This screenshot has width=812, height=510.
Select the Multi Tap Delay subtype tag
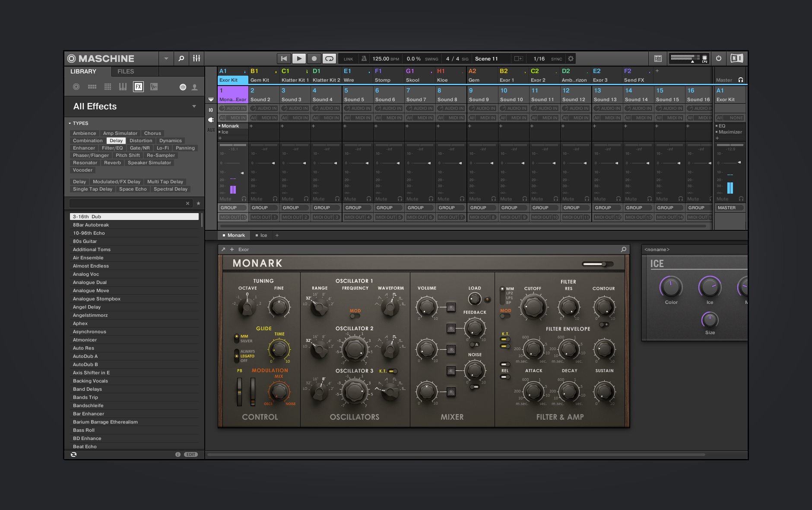[x=165, y=182]
